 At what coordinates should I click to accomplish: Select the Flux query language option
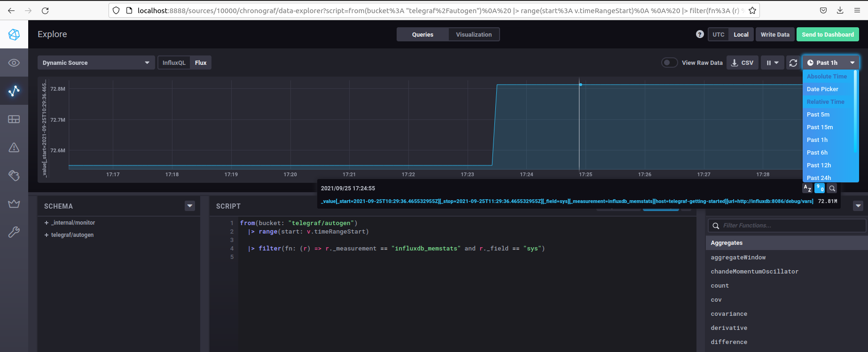click(x=201, y=63)
